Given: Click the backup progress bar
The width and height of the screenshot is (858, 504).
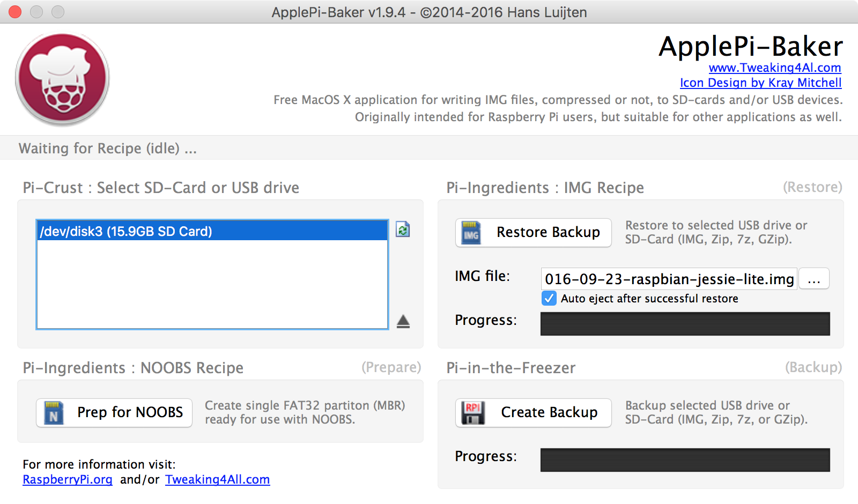Looking at the screenshot, I should [x=685, y=460].
